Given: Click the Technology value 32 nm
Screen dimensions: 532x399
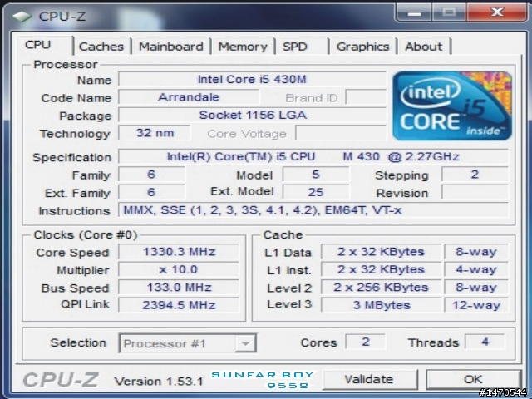Looking at the screenshot, I should pos(155,133).
